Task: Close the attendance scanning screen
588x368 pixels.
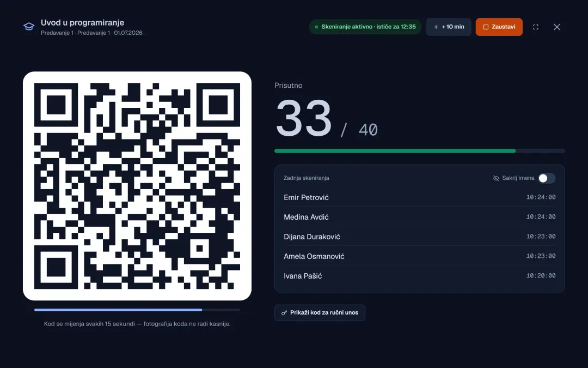Action: click(x=557, y=27)
